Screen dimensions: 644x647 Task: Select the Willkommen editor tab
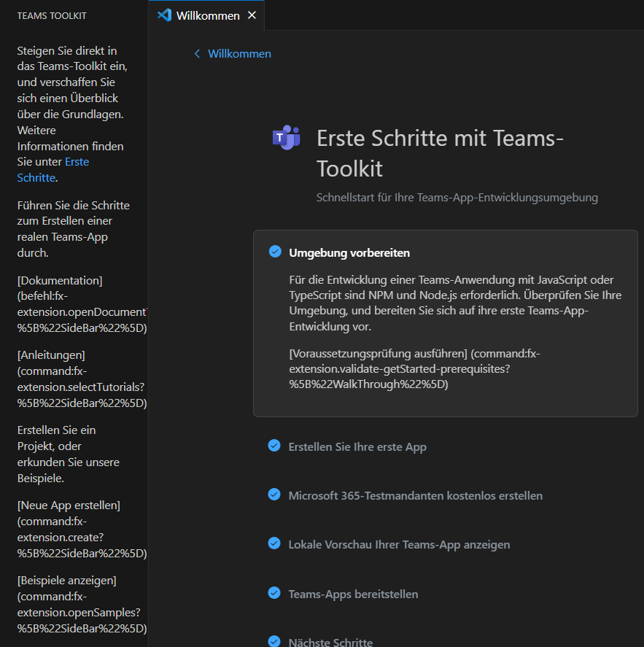[206, 15]
